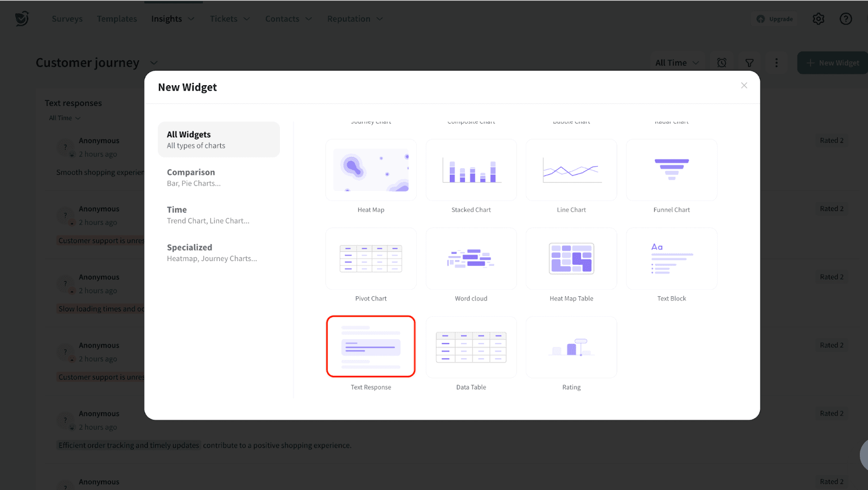Close the New Widget dialog
Image resolution: width=868 pixels, height=490 pixels.
744,86
